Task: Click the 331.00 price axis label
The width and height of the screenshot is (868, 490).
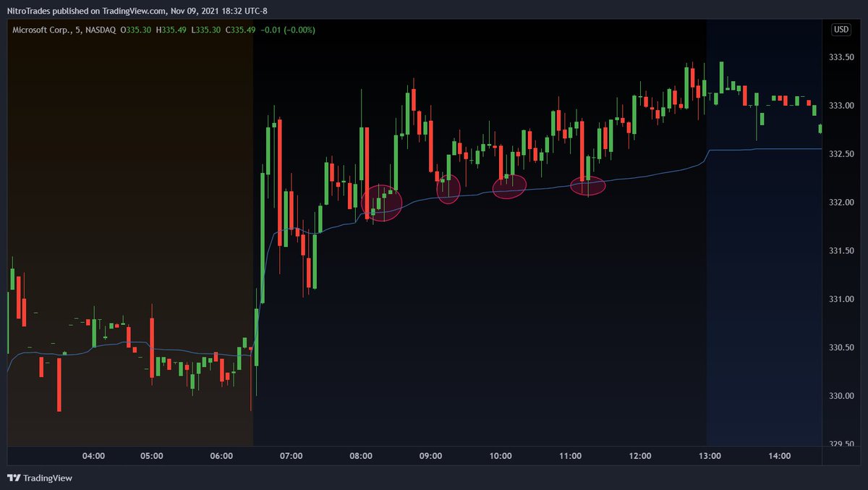Action: (x=842, y=300)
